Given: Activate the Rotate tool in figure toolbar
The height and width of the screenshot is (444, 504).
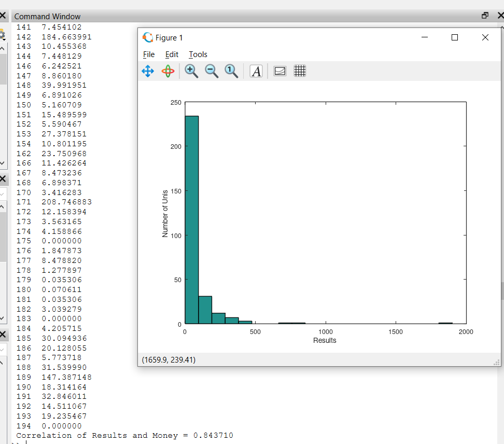Looking at the screenshot, I should (x=168, y=72).
